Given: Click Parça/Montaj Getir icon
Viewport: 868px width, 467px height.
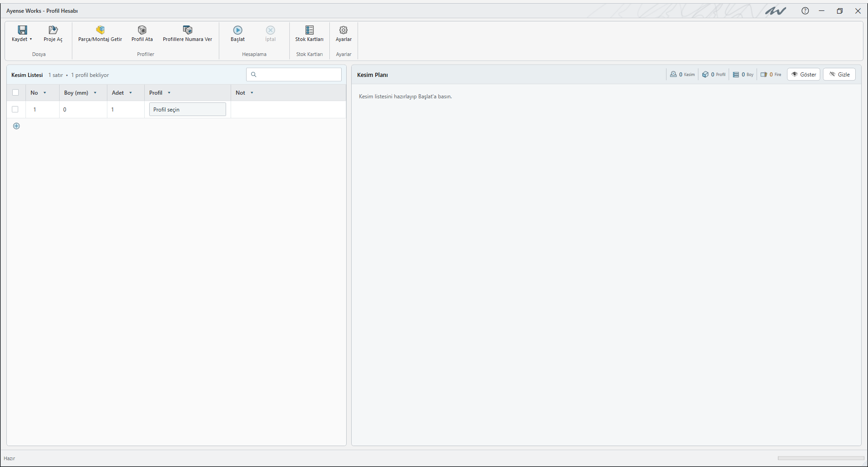Looking at the screenshot, I should tap(100, 30).
